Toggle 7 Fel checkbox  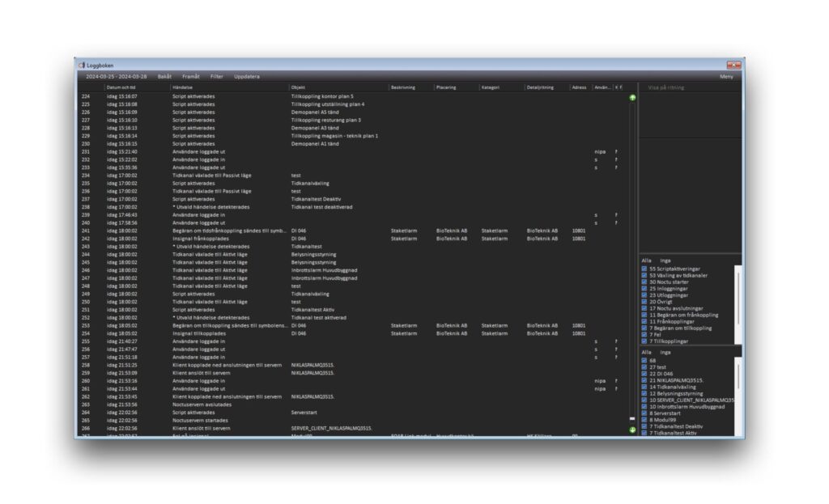click(644, 334)
